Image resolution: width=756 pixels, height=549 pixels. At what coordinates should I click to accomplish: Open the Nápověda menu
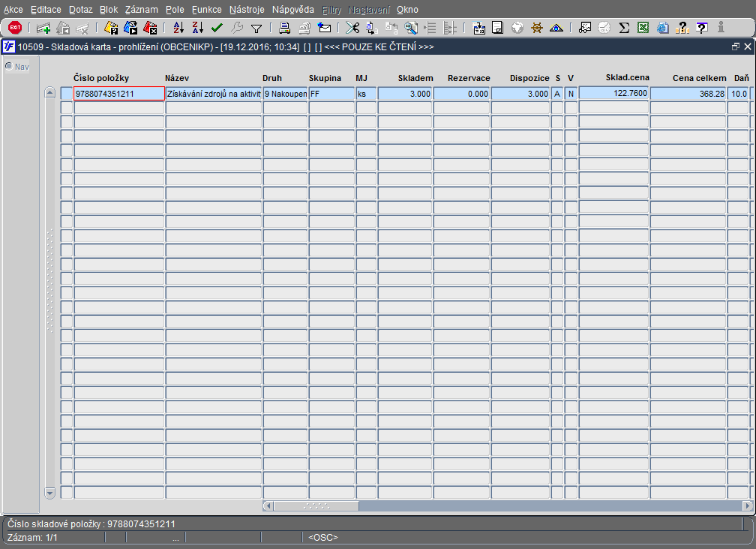292,10
